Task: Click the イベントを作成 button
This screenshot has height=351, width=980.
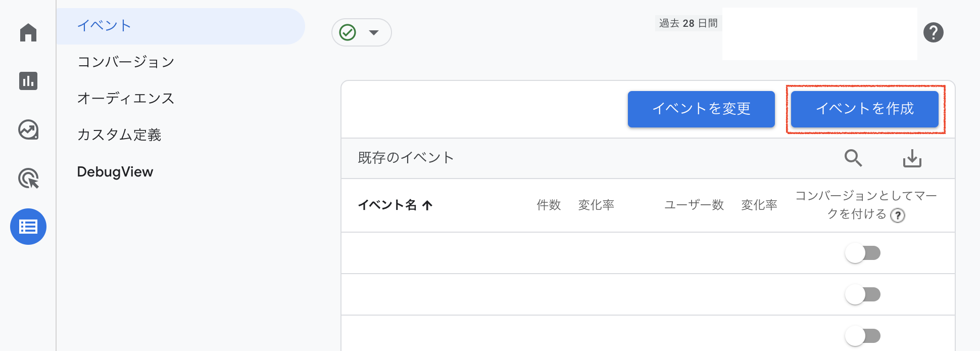Action: tap(864, 109)
